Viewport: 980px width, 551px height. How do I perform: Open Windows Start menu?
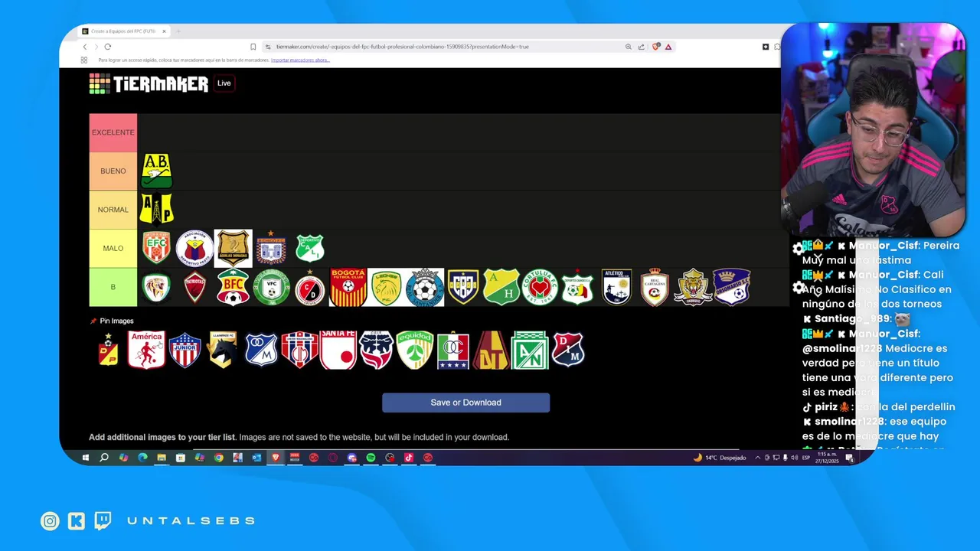click(x=85, y=458)
